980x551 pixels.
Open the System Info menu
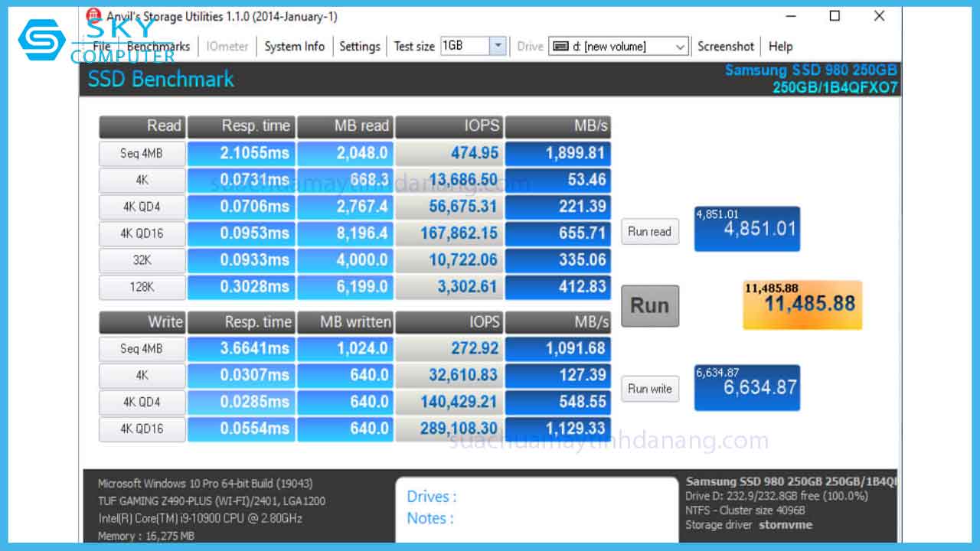click(295, 46)
